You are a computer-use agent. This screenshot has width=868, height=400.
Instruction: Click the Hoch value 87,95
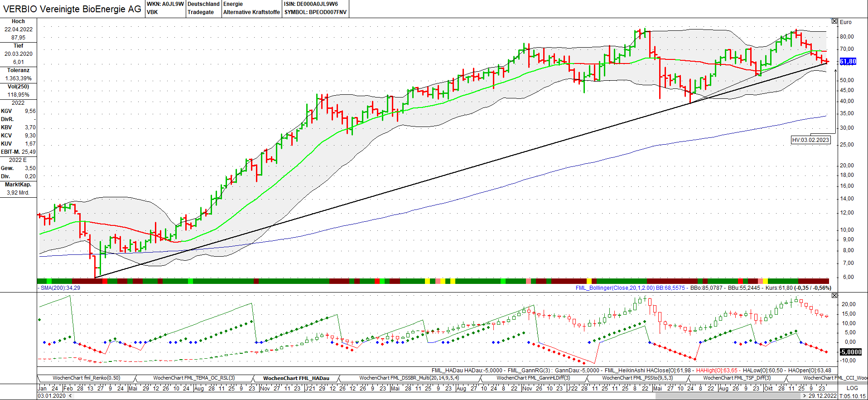[x=19, y=38]
